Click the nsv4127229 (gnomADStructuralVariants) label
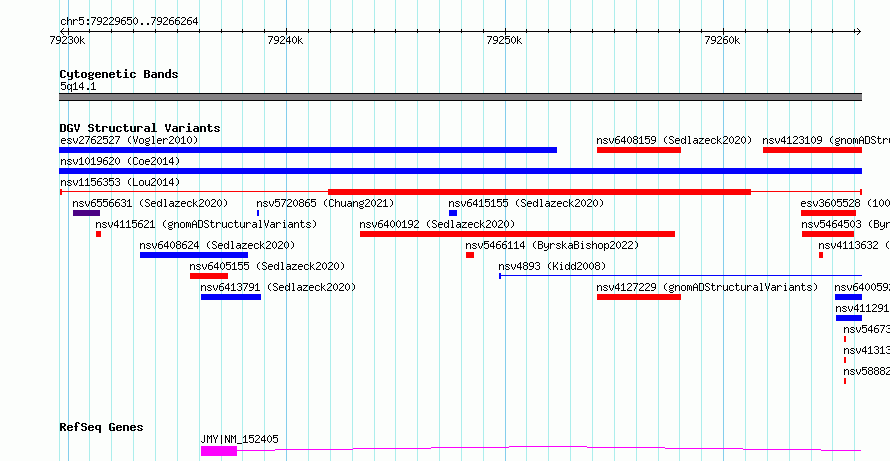 tap(707, 287)
